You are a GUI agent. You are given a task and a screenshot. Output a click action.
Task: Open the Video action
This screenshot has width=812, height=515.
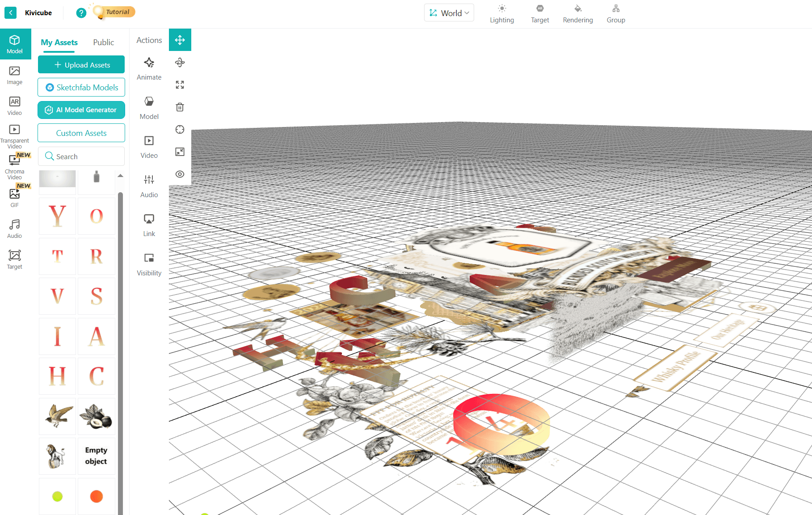[149, 148]
